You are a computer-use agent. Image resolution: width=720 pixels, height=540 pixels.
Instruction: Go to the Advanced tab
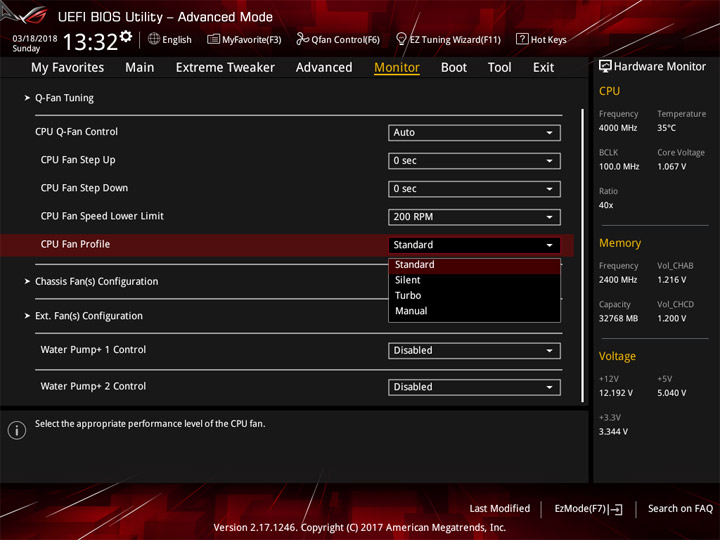pyautogui.click(x=324, y=68)
